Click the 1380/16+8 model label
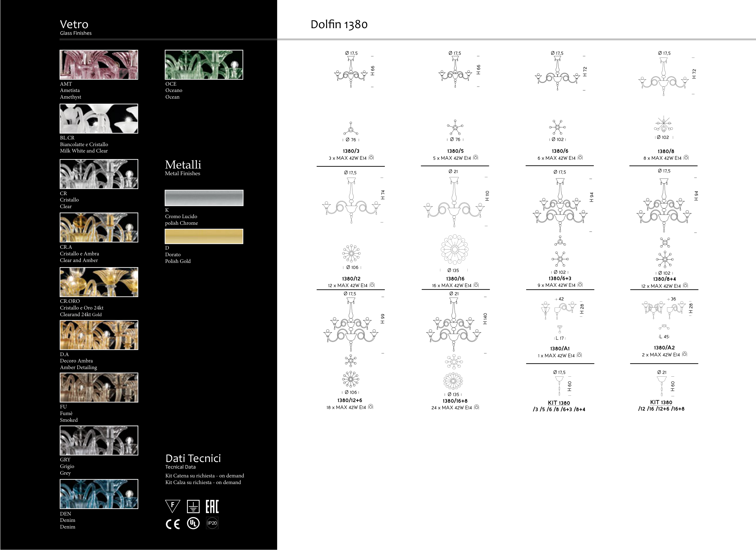Screen dimensions: 756x550 [x=455, y=401]
